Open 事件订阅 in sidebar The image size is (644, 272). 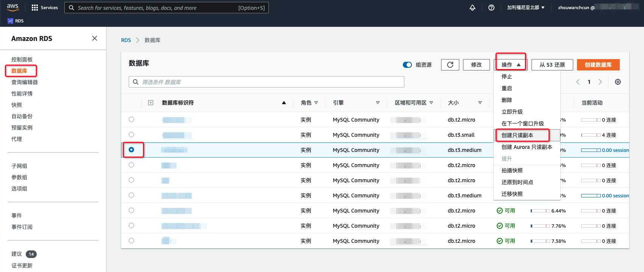point(22,227)
